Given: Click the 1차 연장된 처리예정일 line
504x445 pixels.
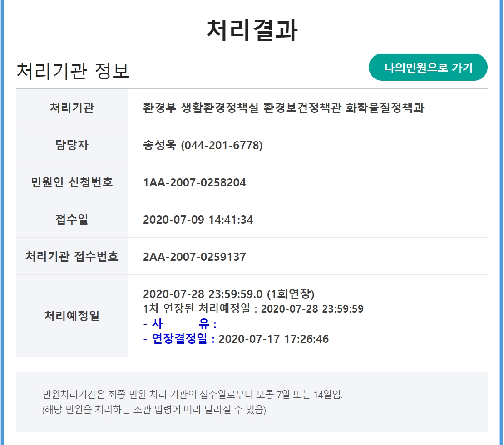Looking at the screenshot, I should (x=253, y=309).
